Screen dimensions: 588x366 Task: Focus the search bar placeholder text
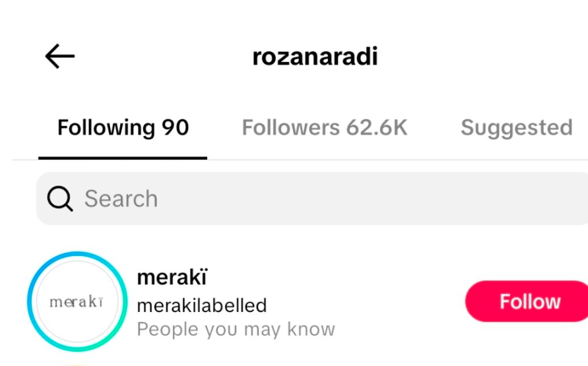pos(121,198)
